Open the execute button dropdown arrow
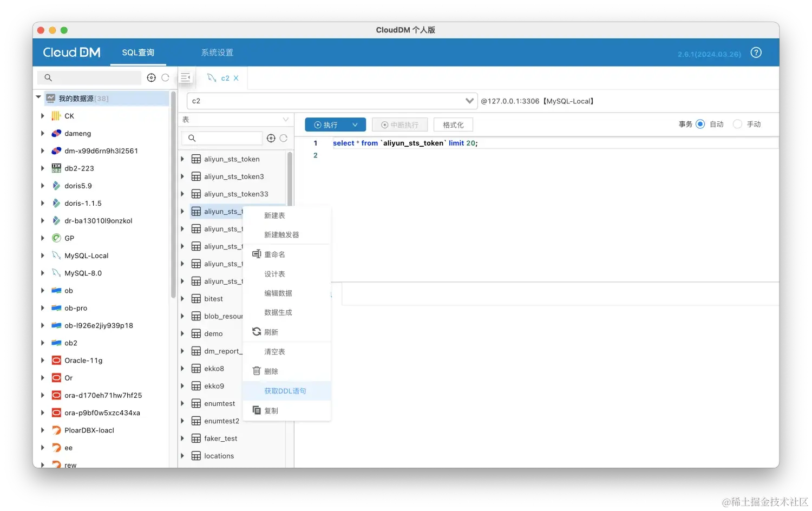 pyautogui.click(x=355, y=125)
